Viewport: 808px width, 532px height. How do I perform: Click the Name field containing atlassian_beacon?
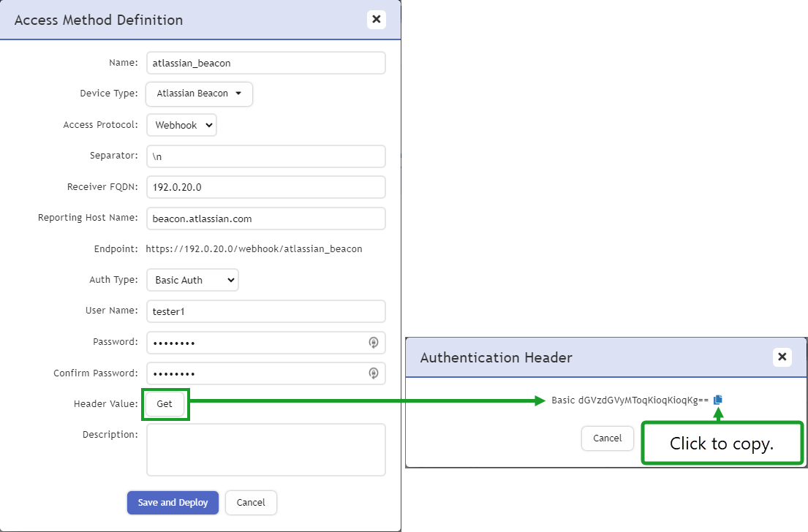click(265, 63)
